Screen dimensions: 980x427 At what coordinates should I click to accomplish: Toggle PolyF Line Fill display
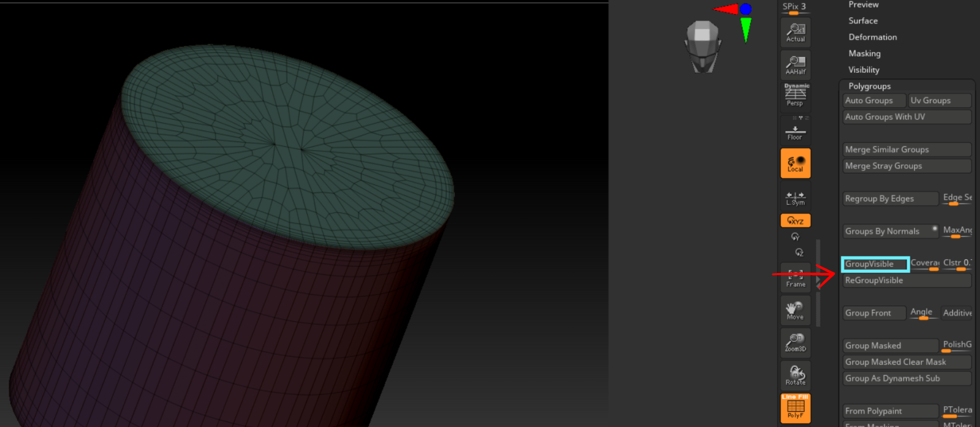click(795, 408)
